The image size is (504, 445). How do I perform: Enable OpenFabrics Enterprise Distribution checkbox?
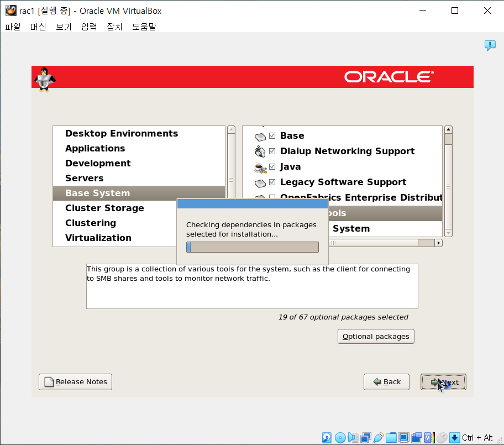point(272,196)
